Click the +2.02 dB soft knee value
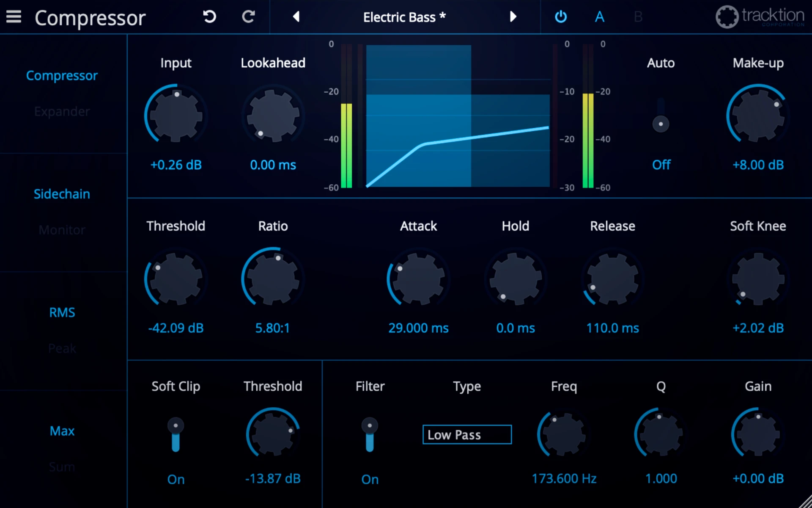The width and height of the screenshot is (812, 508). pos(758,328)
